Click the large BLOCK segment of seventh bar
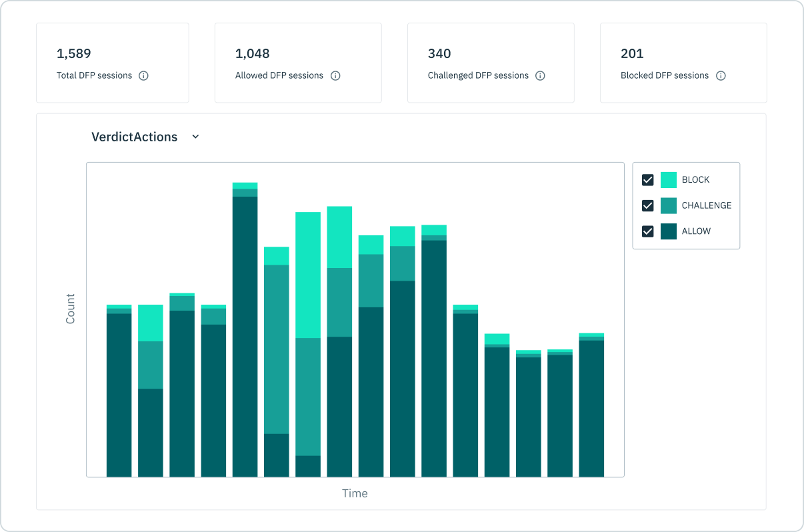This screenshot has width=804, height=532. tap(308, 275)
